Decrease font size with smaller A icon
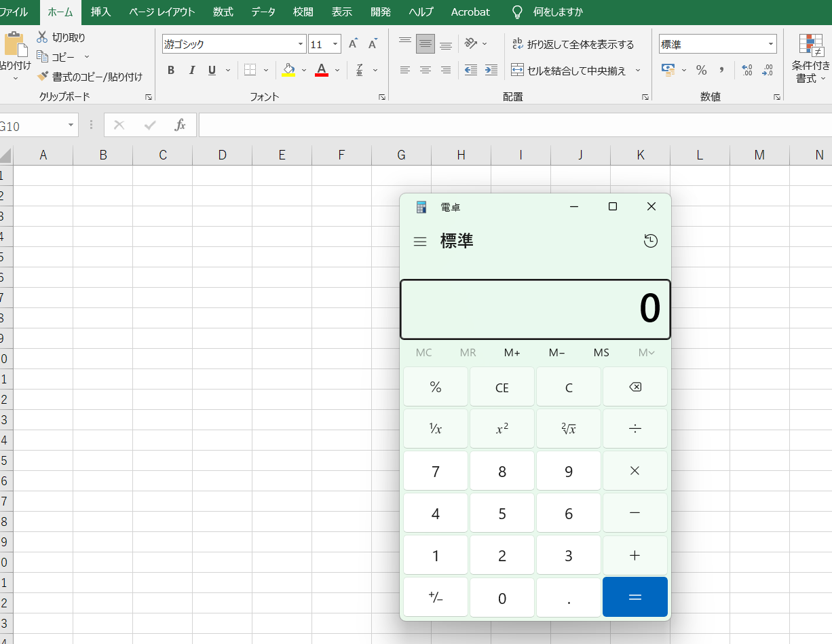The height and width of the screenshot is (644, 832). tap(373, 44)
